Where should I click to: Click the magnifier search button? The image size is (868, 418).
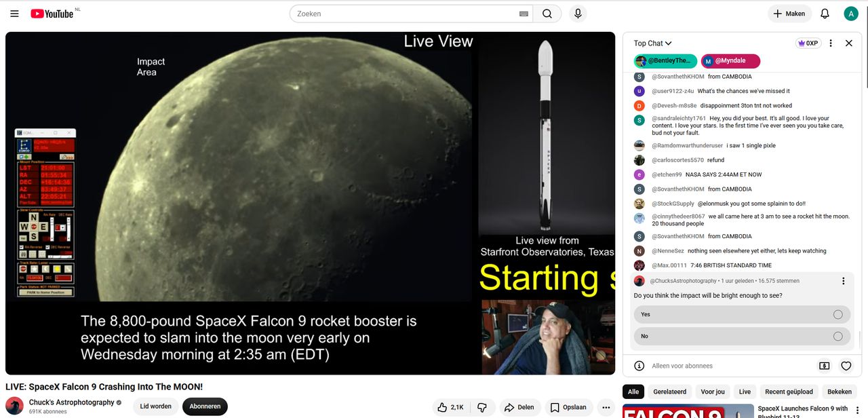pyautogui.click(x=547, y=14)
